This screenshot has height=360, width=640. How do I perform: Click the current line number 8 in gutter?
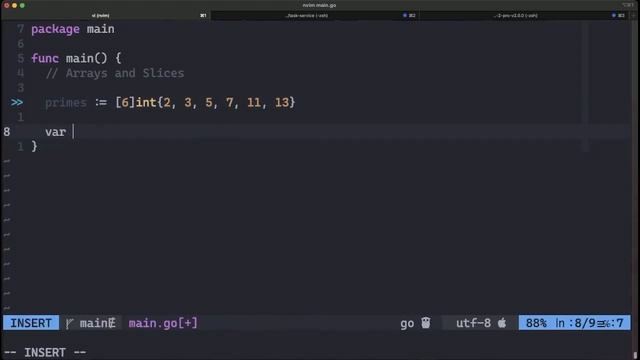tap(7, 132)
